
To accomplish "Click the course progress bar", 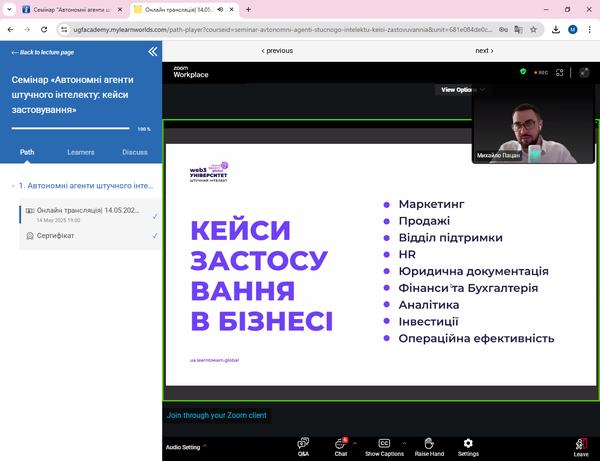I will (70, 129).
